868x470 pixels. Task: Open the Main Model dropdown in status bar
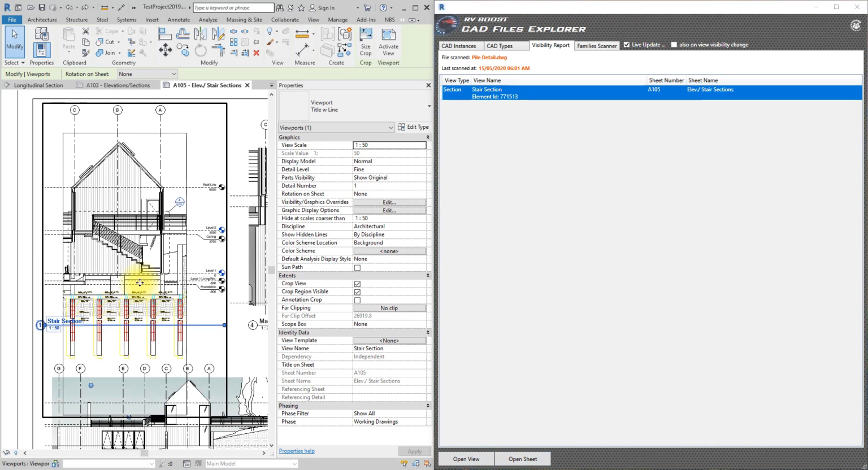click(x=251, y=464)
